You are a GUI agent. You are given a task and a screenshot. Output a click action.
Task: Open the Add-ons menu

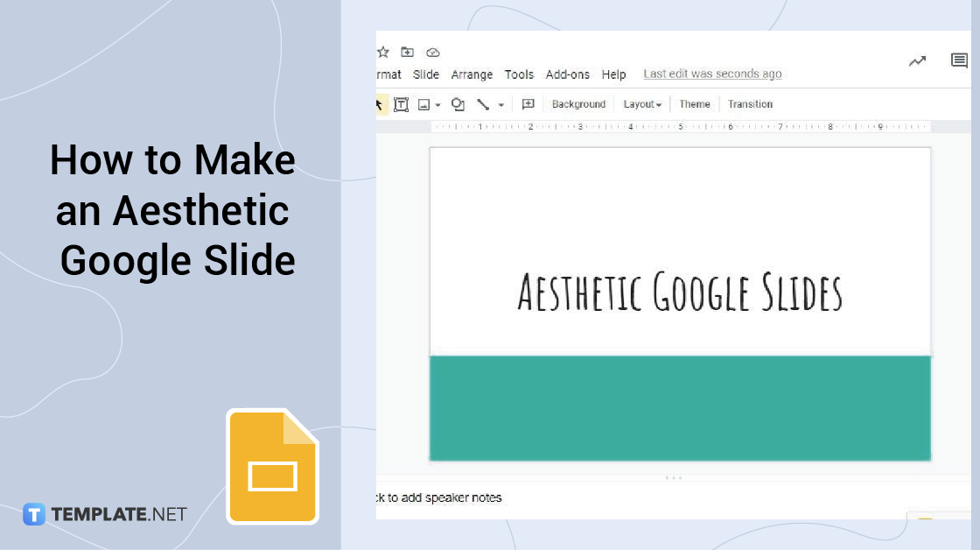point(567,74)
